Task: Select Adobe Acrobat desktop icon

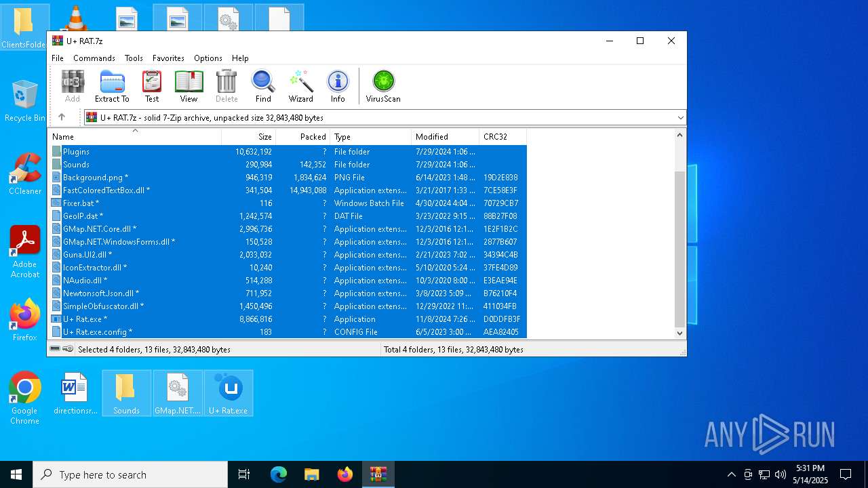Action: coord(25,252)
